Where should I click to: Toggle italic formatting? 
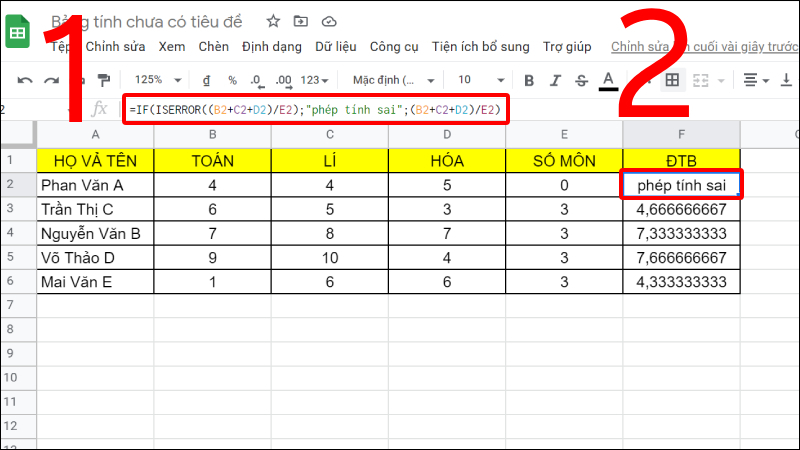pos(556,80)
